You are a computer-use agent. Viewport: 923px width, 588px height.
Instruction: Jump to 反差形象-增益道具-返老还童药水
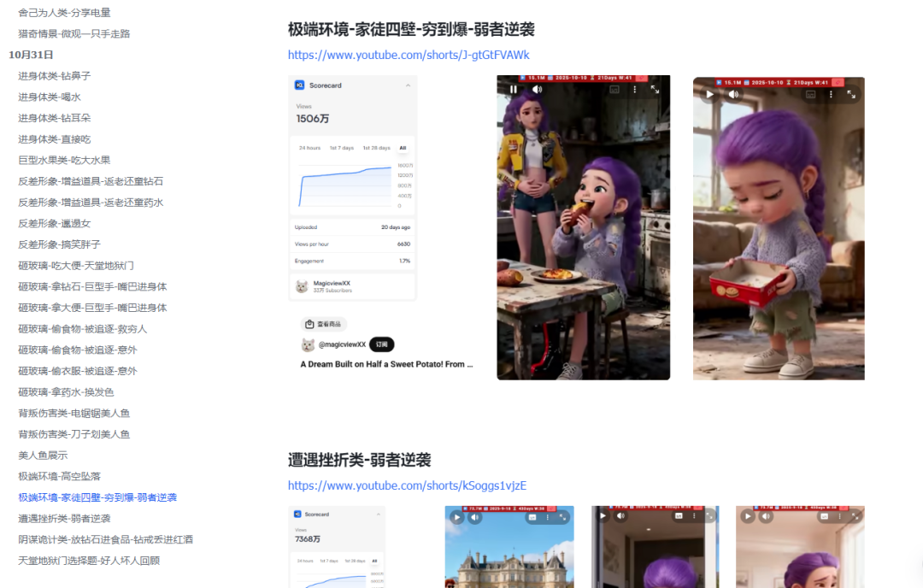[91, 203]
